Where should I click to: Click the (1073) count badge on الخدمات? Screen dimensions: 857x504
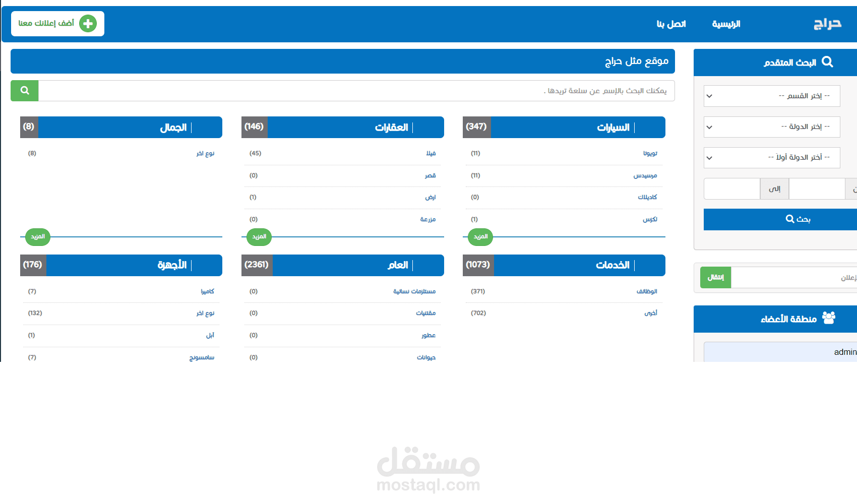point(478,265)
